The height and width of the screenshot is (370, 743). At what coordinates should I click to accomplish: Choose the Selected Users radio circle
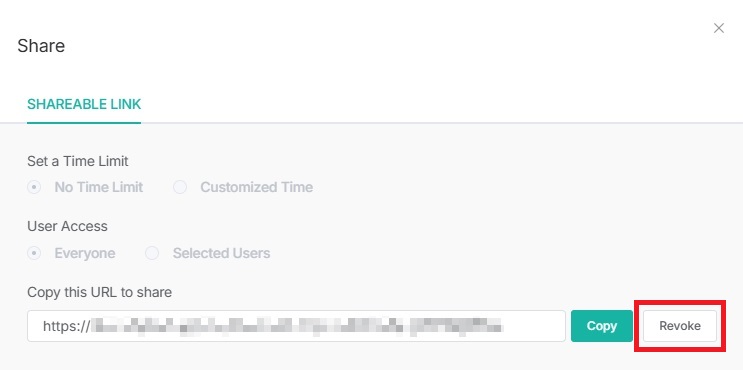tap(152, 253)
